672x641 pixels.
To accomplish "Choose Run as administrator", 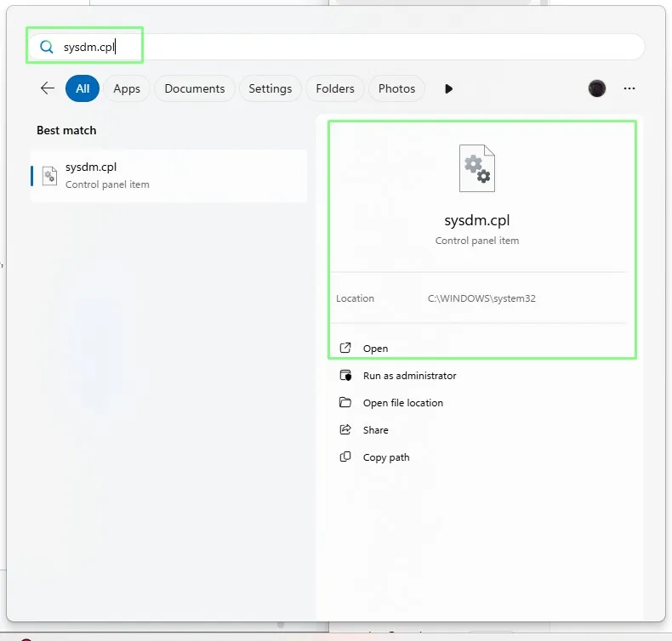I will click(x=409, y=376).
